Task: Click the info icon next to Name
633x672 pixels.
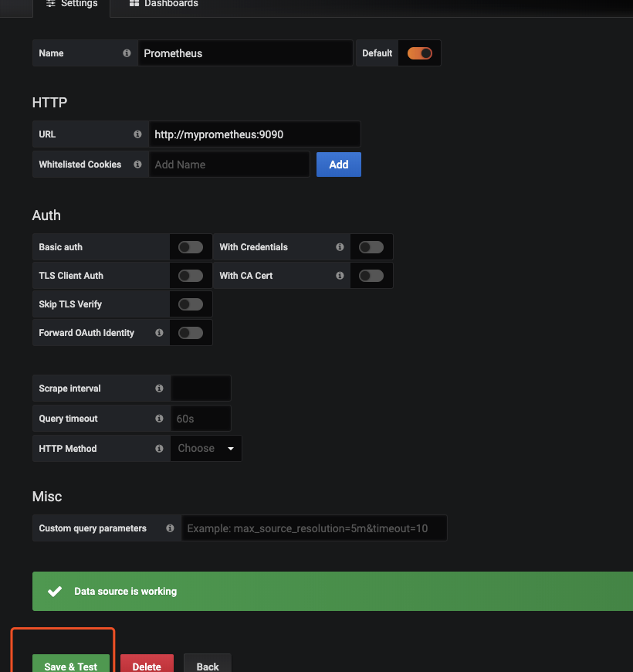Action: (x=127, y=53)
